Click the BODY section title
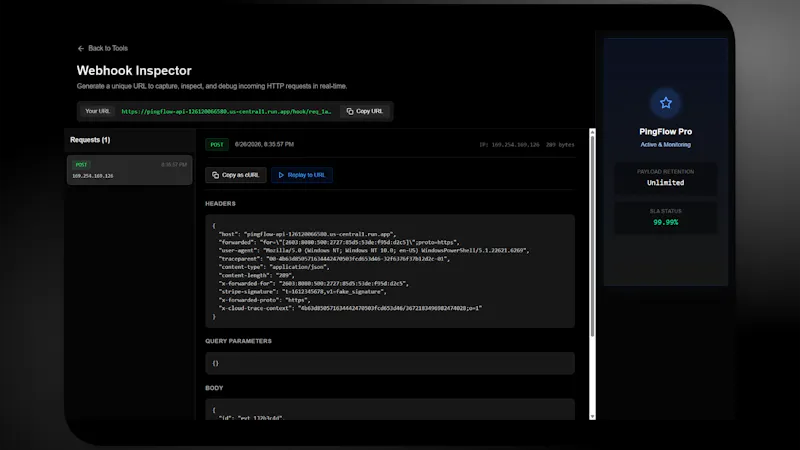This screenshot has height=450, width=800. click(214, 388)
